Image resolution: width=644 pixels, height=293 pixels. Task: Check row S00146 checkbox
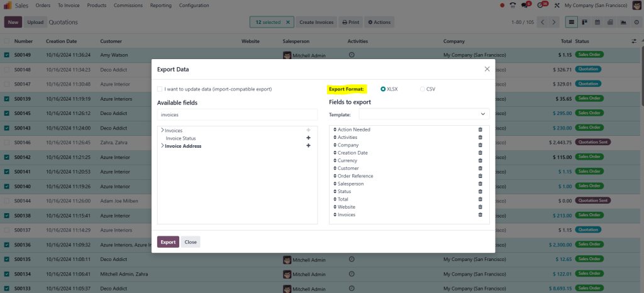pos(6,142)
